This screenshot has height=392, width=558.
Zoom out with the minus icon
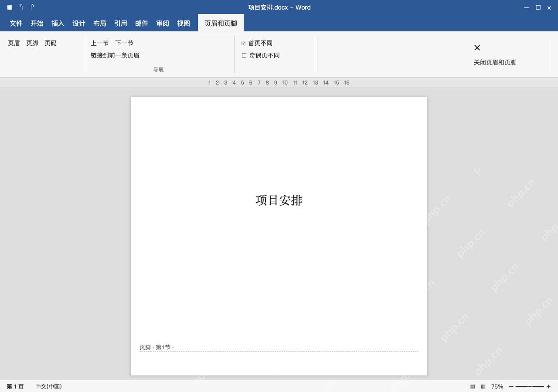(511, 386)
